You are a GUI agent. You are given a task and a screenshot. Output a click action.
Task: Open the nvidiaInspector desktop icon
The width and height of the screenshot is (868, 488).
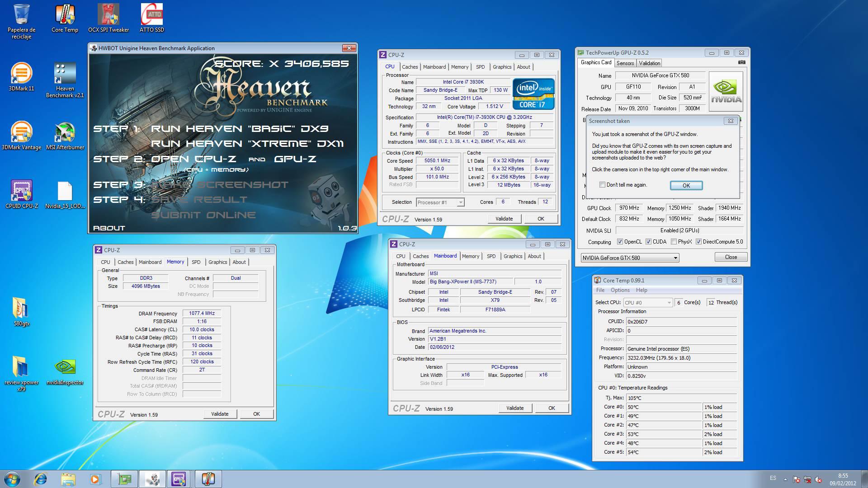(65, 371)
